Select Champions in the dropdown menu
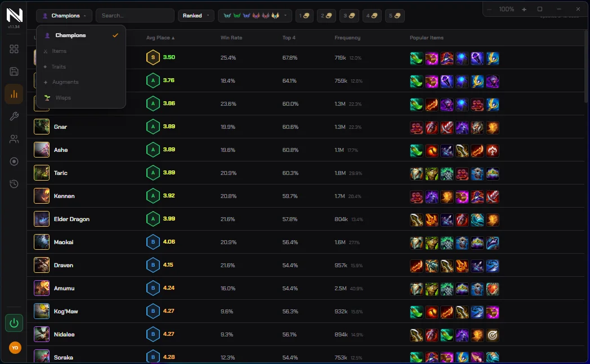This screenshot has height=364, width=590. 81,35
